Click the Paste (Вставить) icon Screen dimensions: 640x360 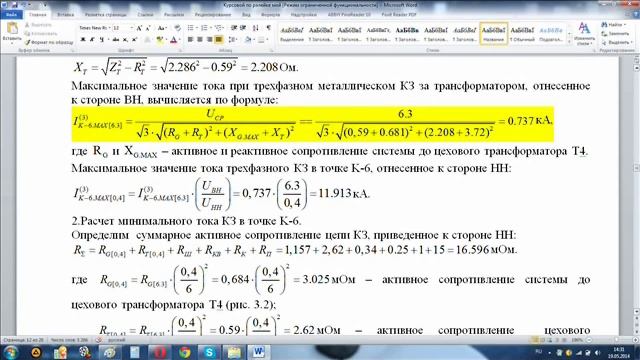pos(12,29)
